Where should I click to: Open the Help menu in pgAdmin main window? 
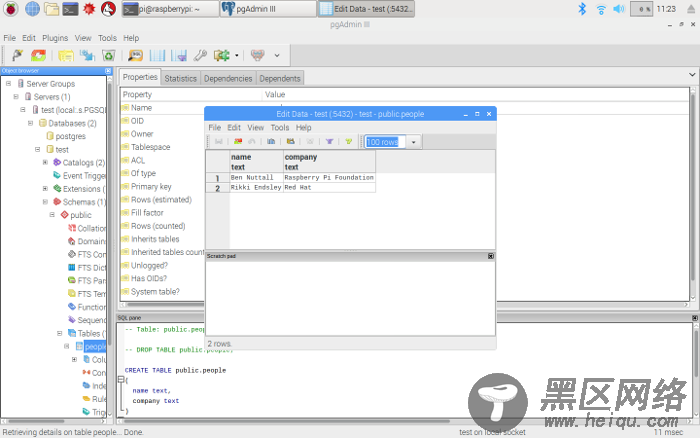(131, 38)
